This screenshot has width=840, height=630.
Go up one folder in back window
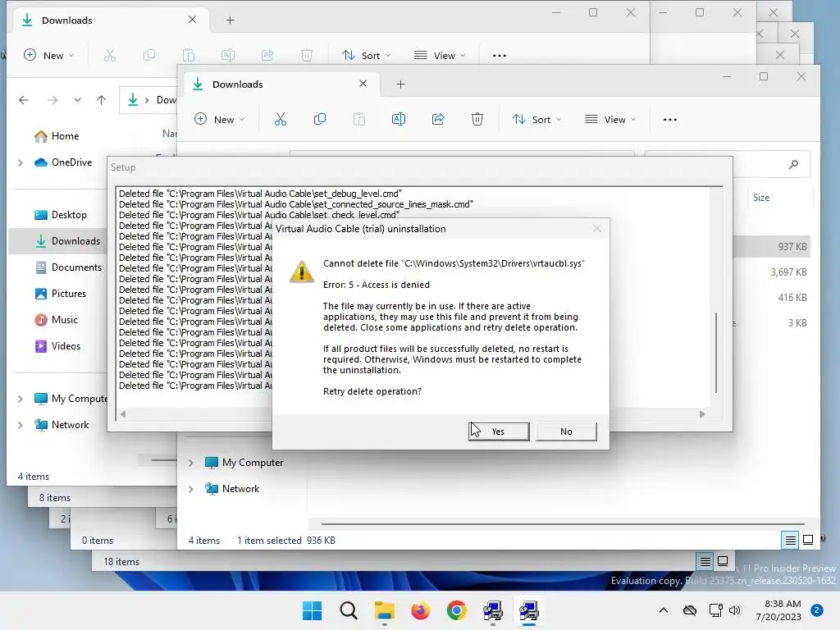pyautogui.click(x=101, y=100)
